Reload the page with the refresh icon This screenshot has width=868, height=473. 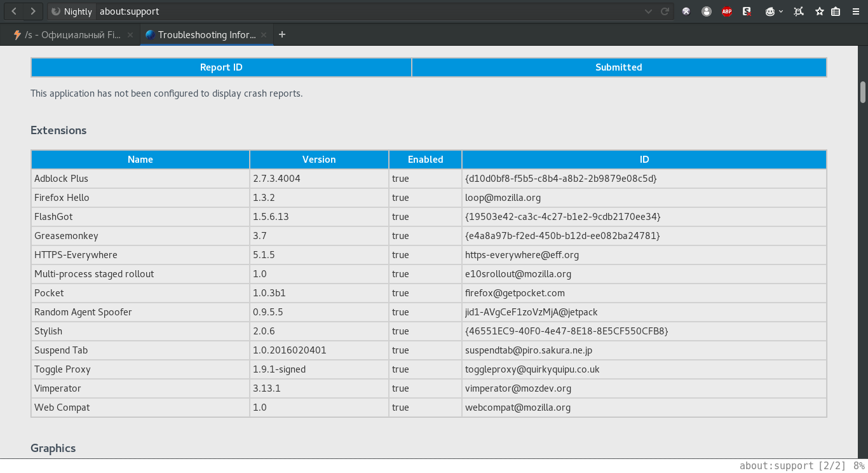click(665, 11)
